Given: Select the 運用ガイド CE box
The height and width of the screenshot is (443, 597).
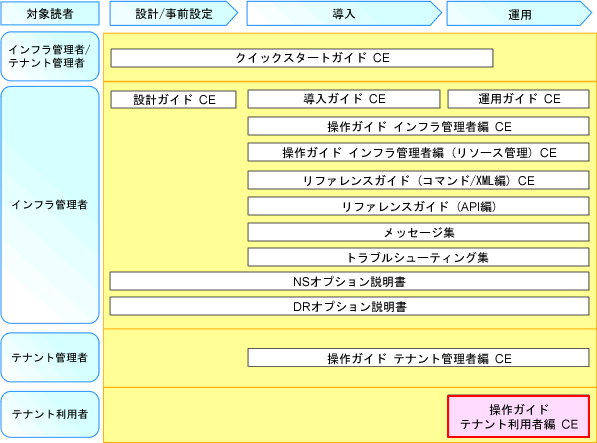Looking at the screenshot, I should pyautogui.click(x=519, y=99).
